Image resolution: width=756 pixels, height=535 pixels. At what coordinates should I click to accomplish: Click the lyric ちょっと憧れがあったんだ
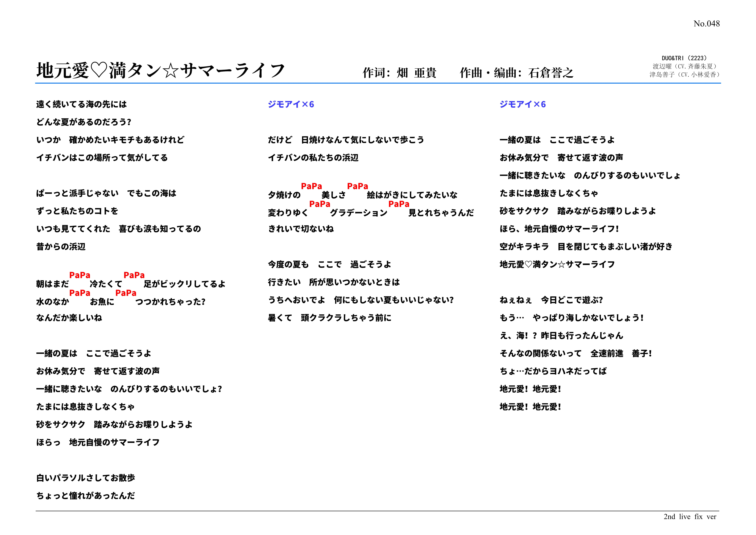[x=86, y=496]
